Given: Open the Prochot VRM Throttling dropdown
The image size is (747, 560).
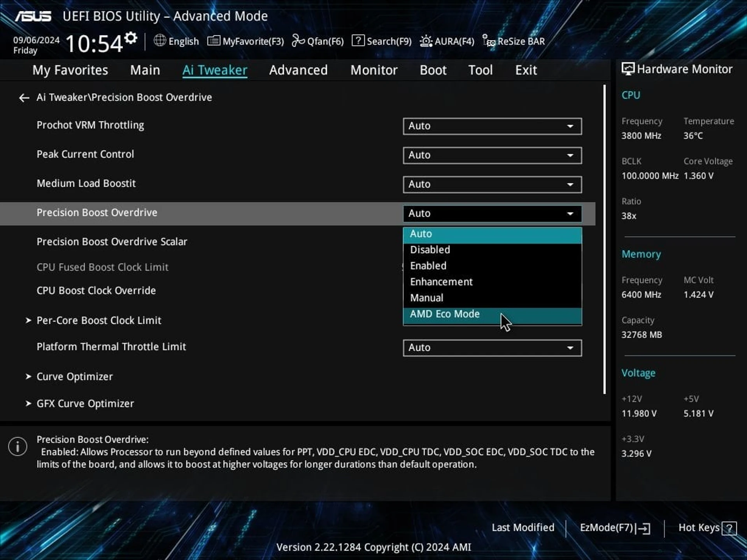Looking at the screenshot, I should pyautogui.click(x=492, y=126).
